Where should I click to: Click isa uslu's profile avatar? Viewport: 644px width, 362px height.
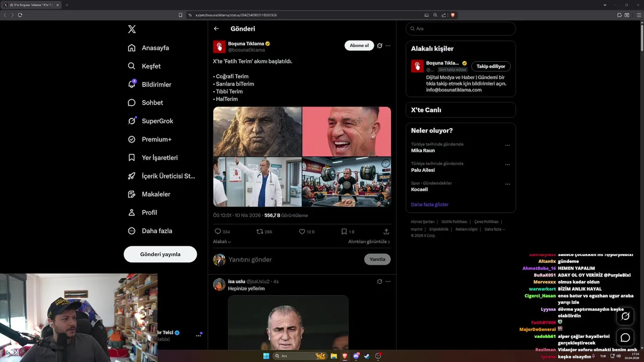219,285
